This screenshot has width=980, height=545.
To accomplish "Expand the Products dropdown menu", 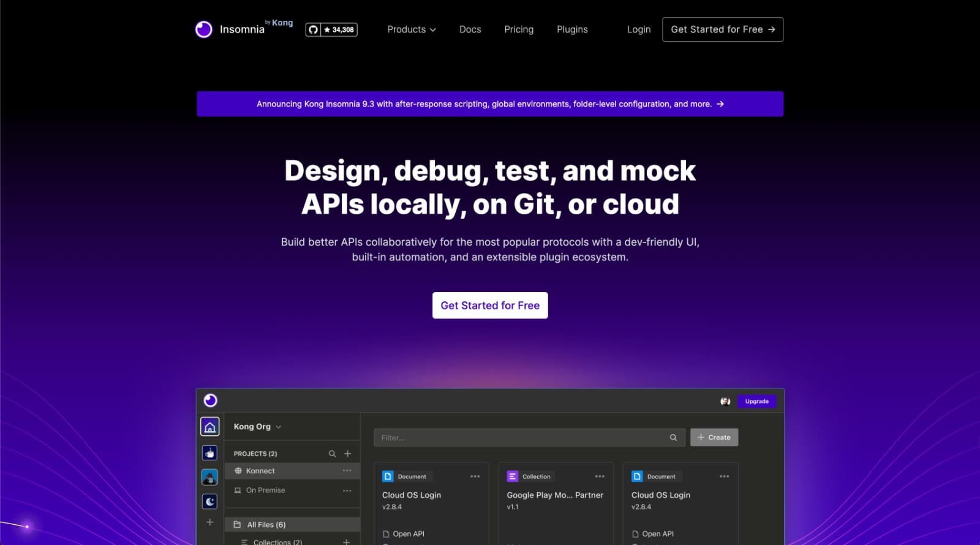I will (x=412, y=29).
